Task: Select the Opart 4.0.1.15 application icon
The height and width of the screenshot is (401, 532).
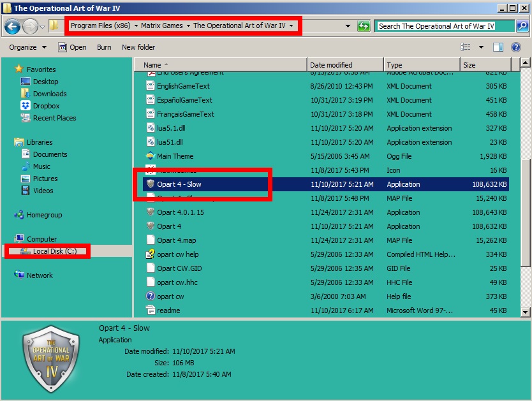Action: 151,212
